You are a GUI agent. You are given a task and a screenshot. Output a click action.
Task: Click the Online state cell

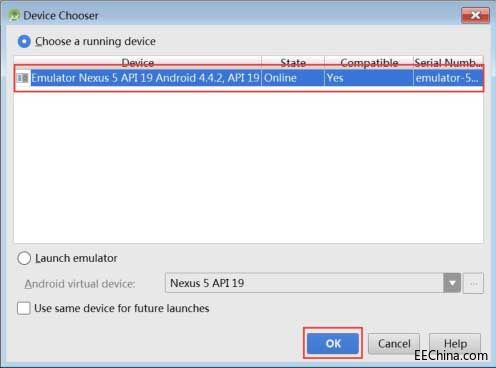(293, 78)
